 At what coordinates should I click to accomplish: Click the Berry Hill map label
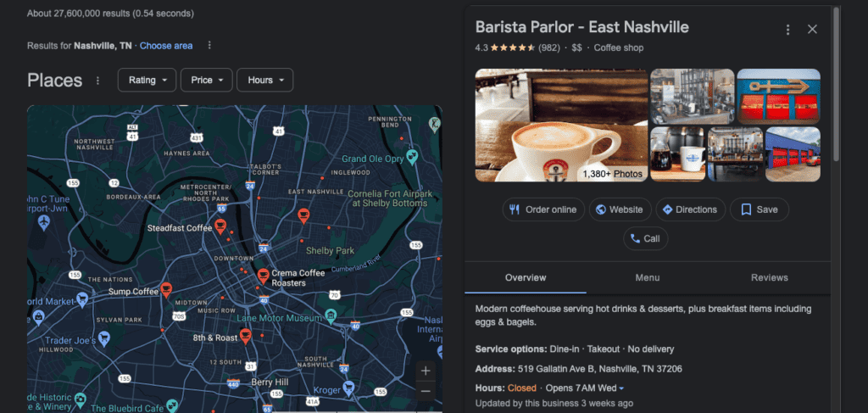pos(269,382)
